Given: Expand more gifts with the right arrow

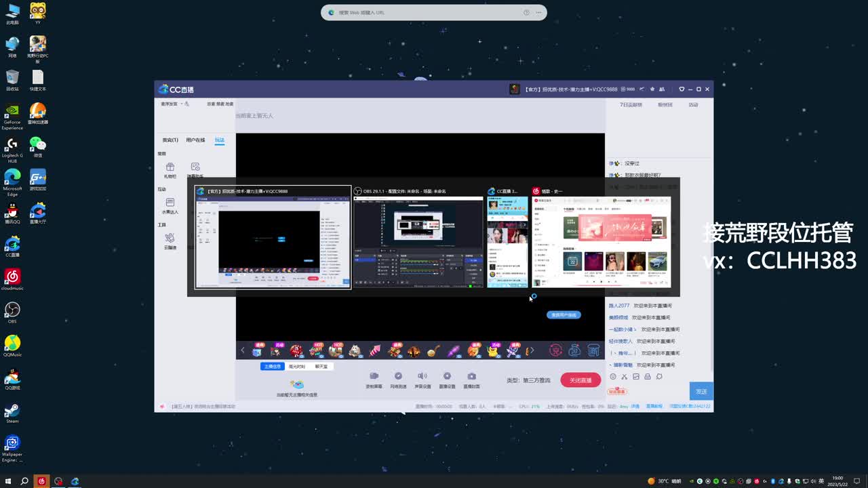Looking at the screenshot, I should [x=532, y=351].
